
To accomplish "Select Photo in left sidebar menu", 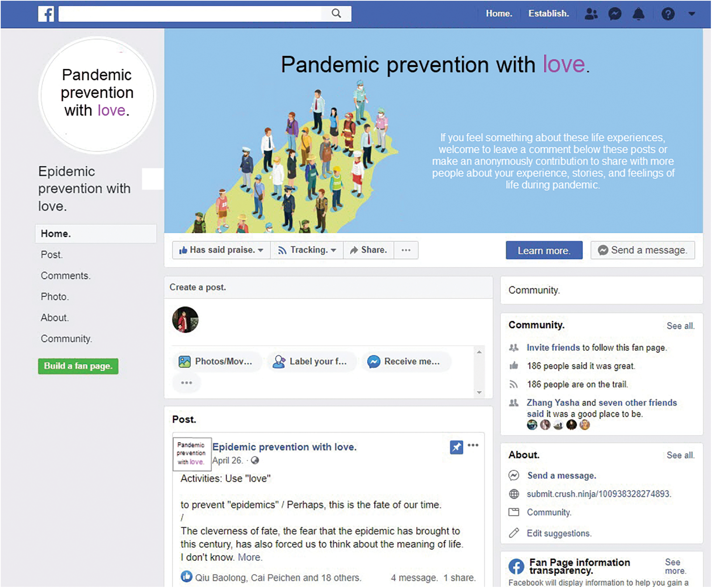I will coord(55,297).
